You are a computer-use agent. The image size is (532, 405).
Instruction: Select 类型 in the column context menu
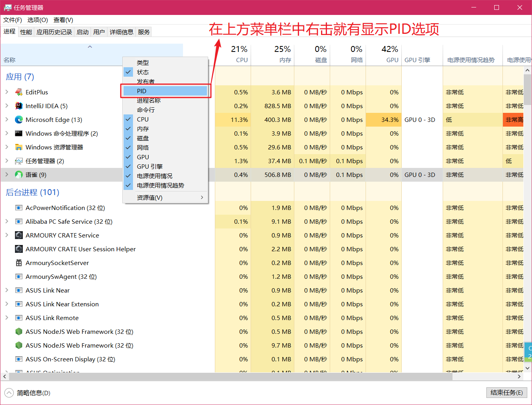(165, 63)
